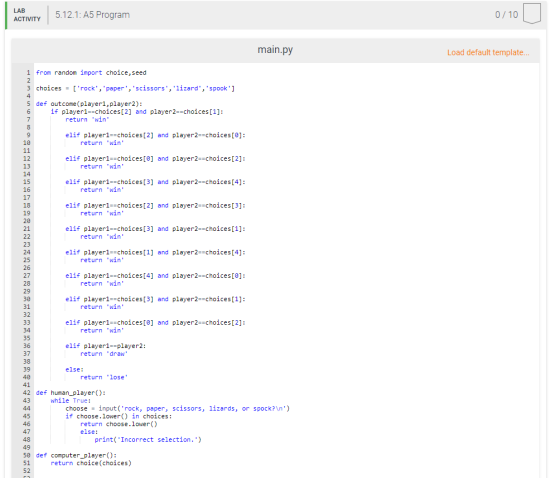This screenshot has height=478, width=560.
Task: Click 'if choose.lower() in choices:' line
Action: click(x=119, y=416)
